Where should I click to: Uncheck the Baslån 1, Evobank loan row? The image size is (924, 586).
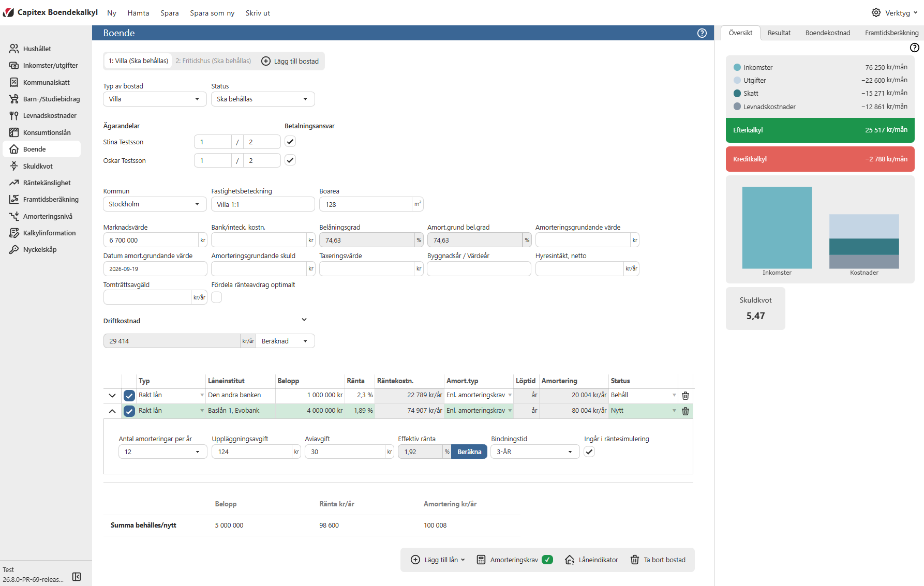point(129,411)
